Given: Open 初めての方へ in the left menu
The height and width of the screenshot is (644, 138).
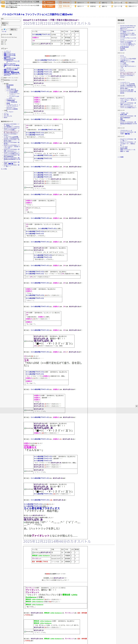Looking at the screenshot, I should coord(7,52).
